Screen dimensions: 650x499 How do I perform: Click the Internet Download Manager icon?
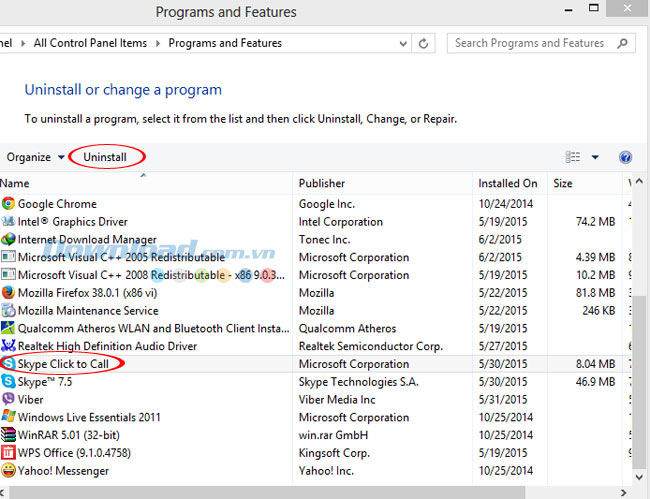coord(9,240)
